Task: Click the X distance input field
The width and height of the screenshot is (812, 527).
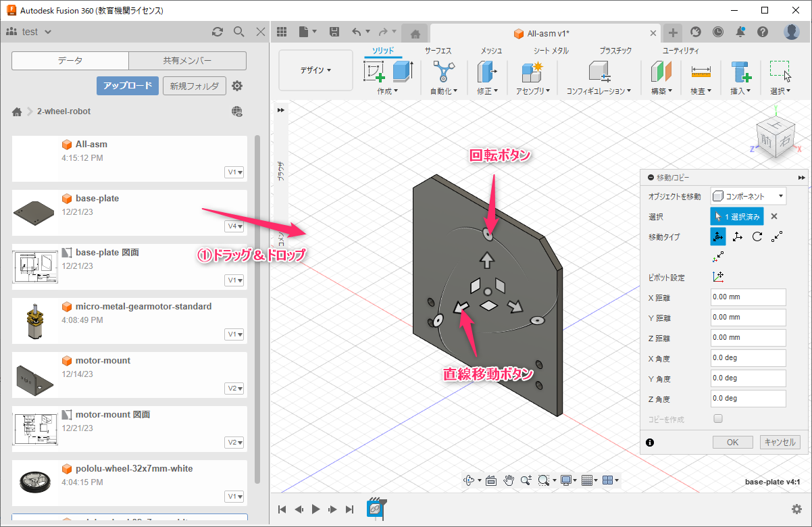Action: coord(748,297)
